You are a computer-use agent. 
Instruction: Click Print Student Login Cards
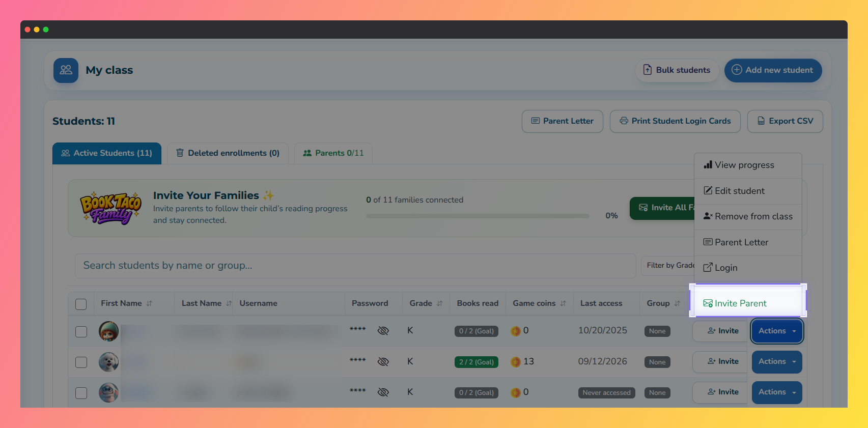(675, 121)
